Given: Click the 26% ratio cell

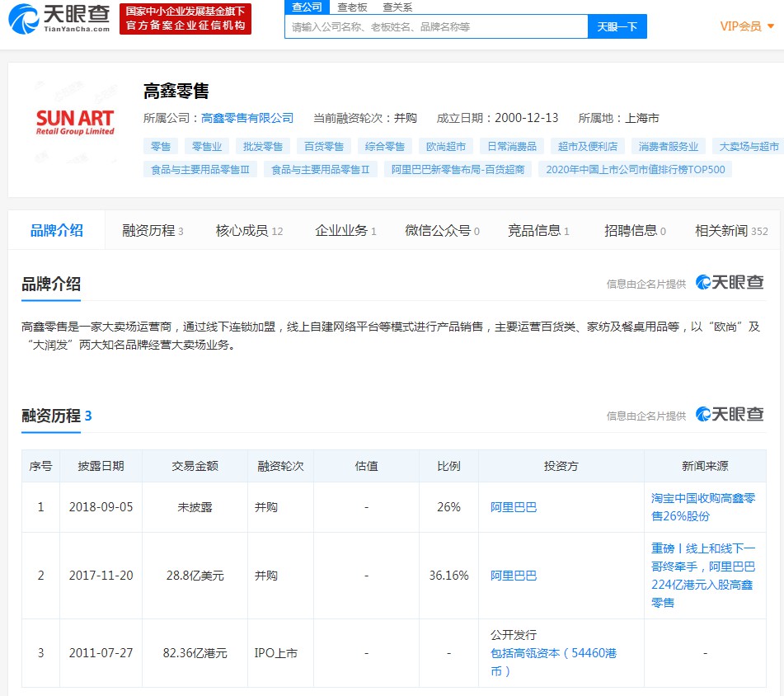Looking at the screenshot, I should click(x=449, y=507).
